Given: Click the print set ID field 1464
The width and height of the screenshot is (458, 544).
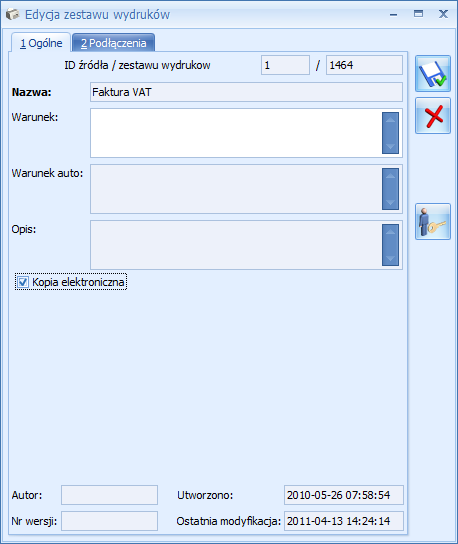Looking at the screenshot, I should 364,65.
